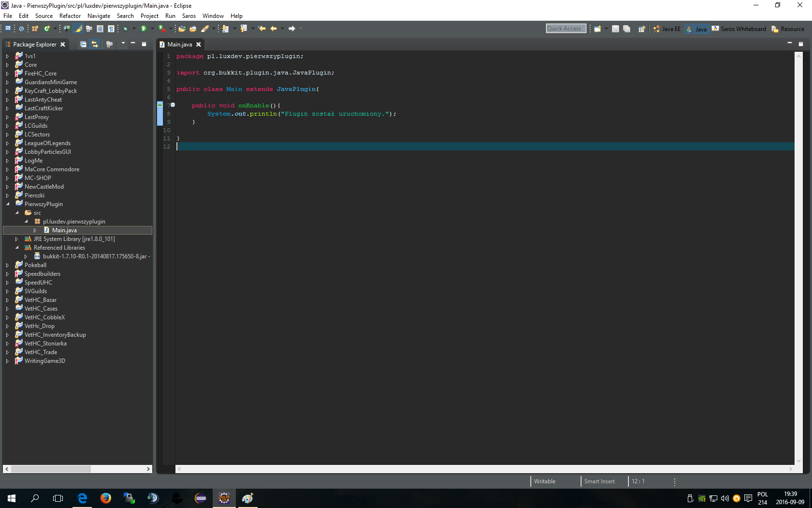Click the Back navigation arrow icon
Viewport: 812px width, 508px height.
coord(274,29)
